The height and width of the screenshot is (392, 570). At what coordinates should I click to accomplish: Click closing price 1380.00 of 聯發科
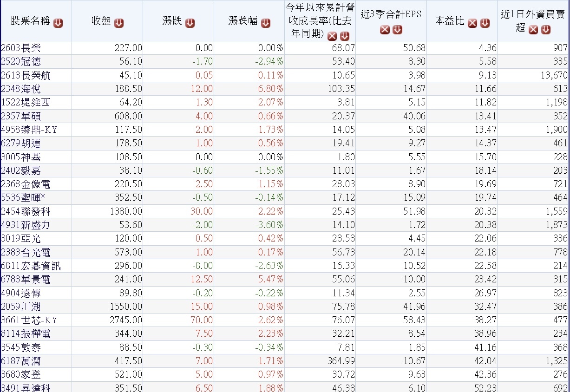tap(125, 211)
